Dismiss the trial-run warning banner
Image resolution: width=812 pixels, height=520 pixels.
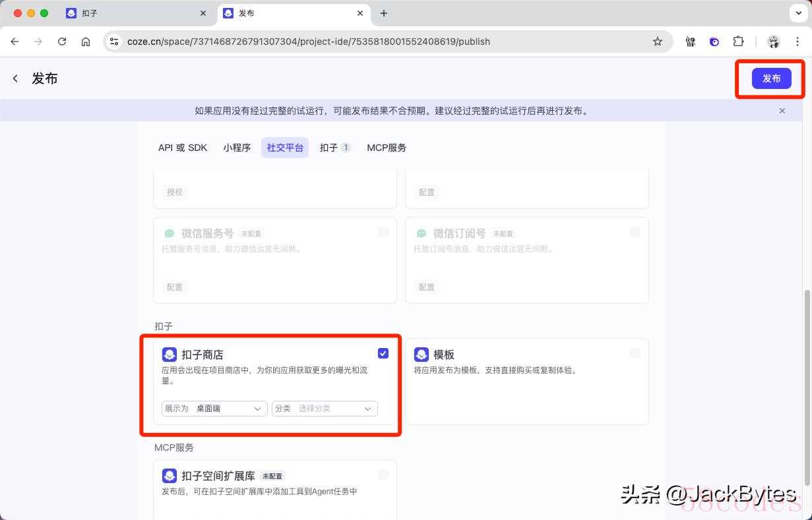click(782, 111)
